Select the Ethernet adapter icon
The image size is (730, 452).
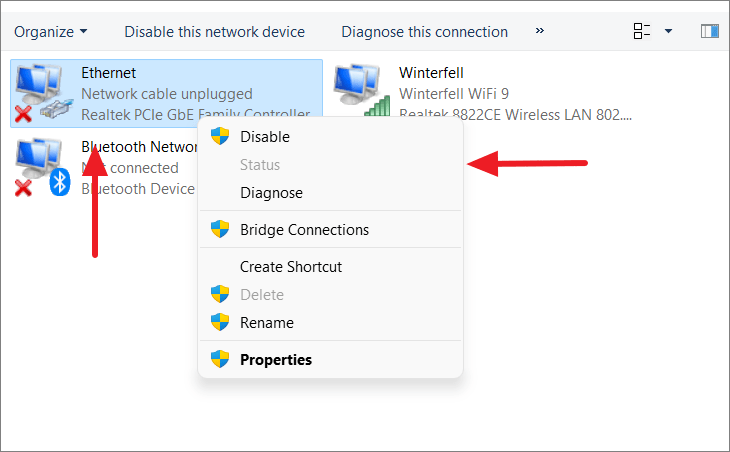[43, 93]
